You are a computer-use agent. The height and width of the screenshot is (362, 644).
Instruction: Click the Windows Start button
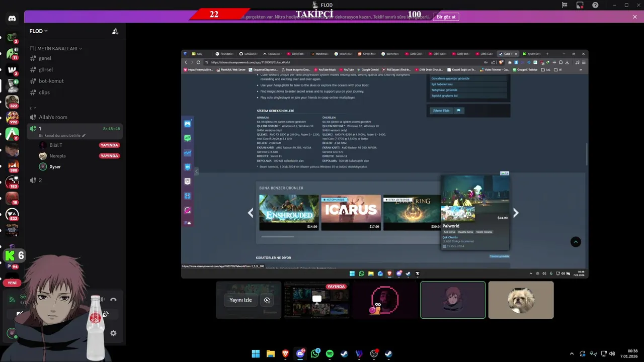[x=256, y=353]
